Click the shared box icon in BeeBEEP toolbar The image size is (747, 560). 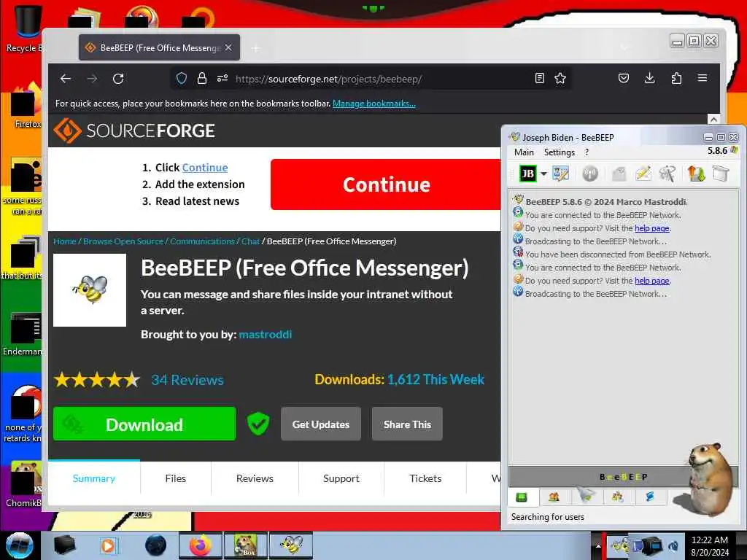721,174
